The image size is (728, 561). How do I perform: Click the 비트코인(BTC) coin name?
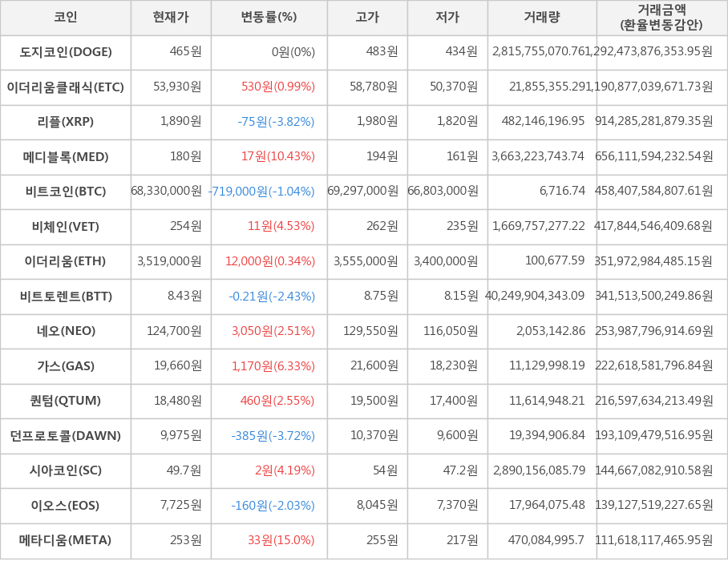(66, 192)
